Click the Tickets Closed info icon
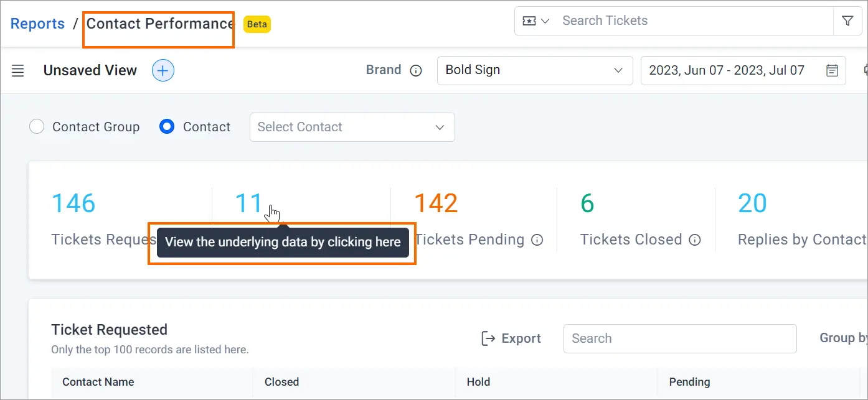This screenshot has width=868, height=400. click(695, 240)
